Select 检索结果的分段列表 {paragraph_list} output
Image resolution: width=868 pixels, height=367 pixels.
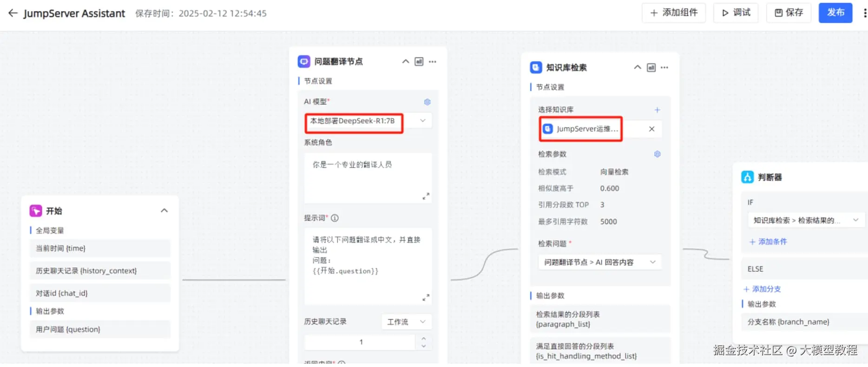coord(600,319)
